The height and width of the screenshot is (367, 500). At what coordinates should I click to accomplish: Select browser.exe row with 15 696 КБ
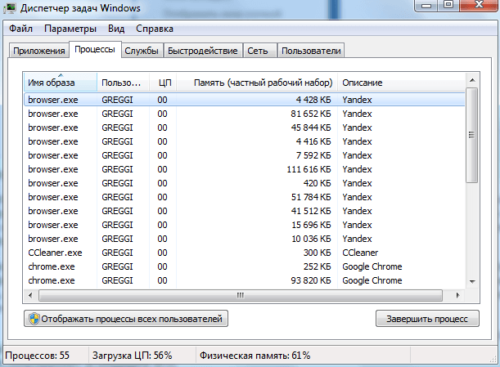coord(245,225)
